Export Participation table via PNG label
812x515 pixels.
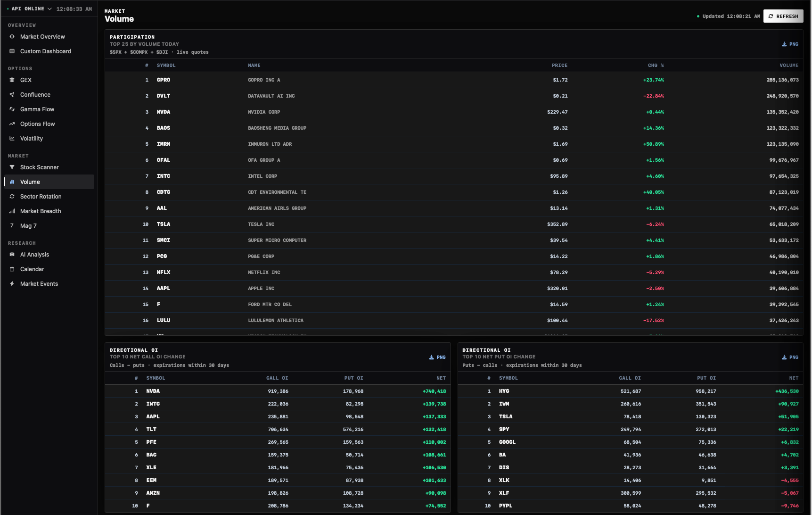(x=794, y=44)
